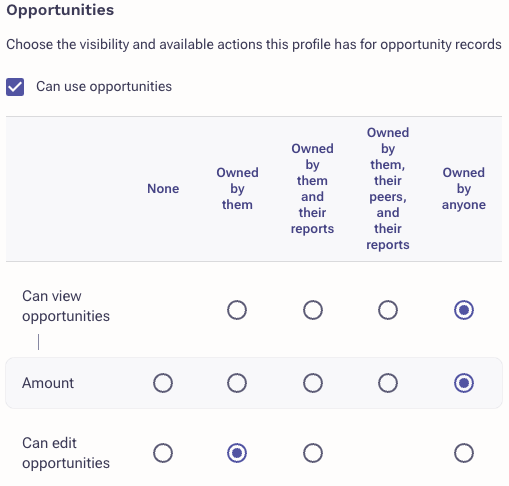Set edit opportunities to them and their reports
The image size is (509, 486).
click(x=313, y=453)
